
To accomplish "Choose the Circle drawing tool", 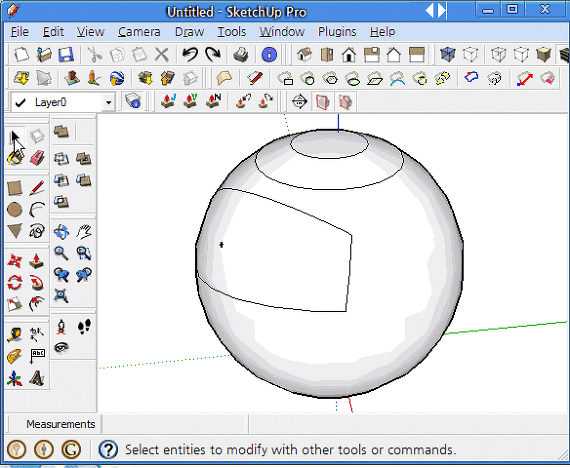I will [x=15, y=210].
